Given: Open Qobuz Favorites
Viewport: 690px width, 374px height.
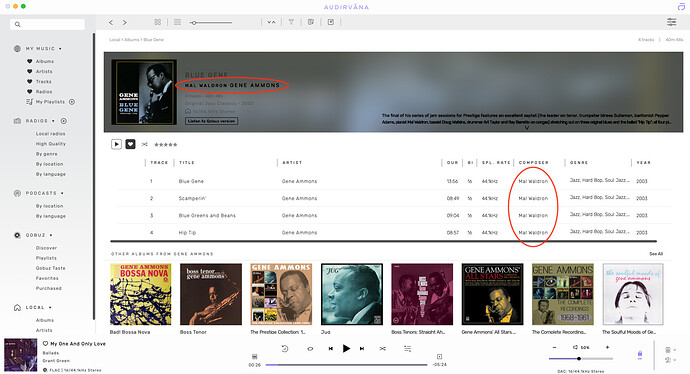Looking at the screenshot, I should [47, 278].
